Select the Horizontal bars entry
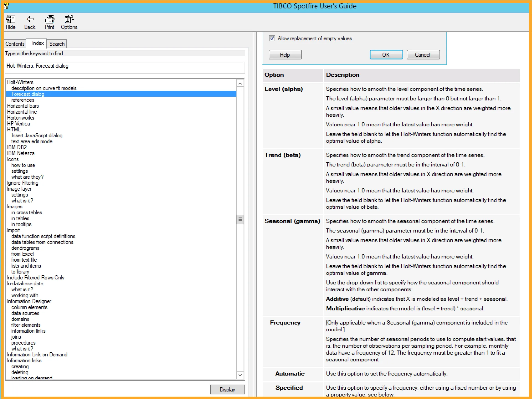 [x=23, y=106]
